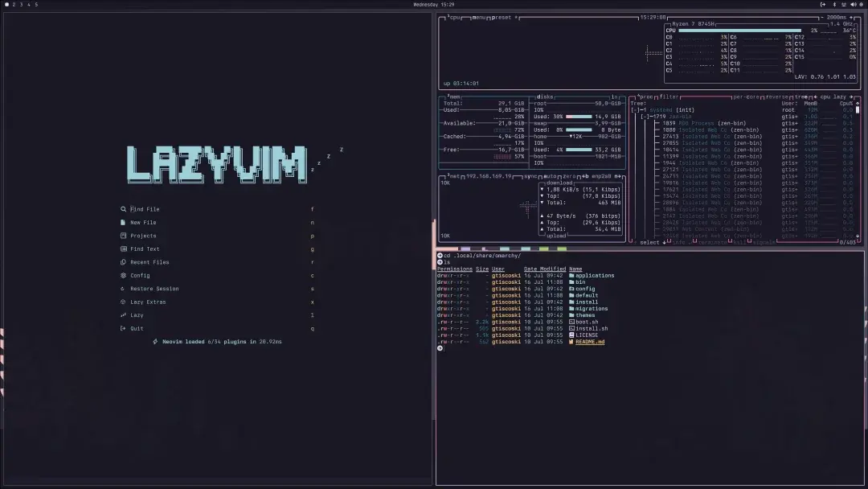The height and width of the screenshot is (489, 868).
Task: Click the download arrow indicator in btop net panel
Action: [540, 189]
